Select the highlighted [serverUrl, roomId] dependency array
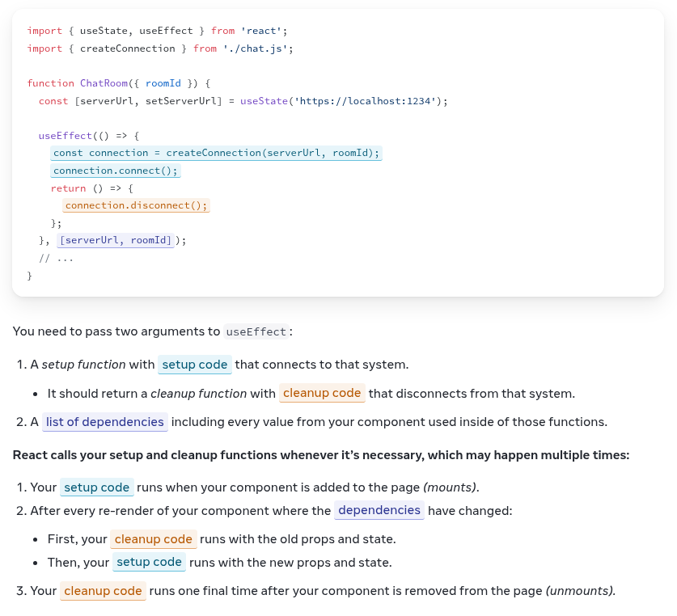Viewport: 677px width, 616px height. 116,240
